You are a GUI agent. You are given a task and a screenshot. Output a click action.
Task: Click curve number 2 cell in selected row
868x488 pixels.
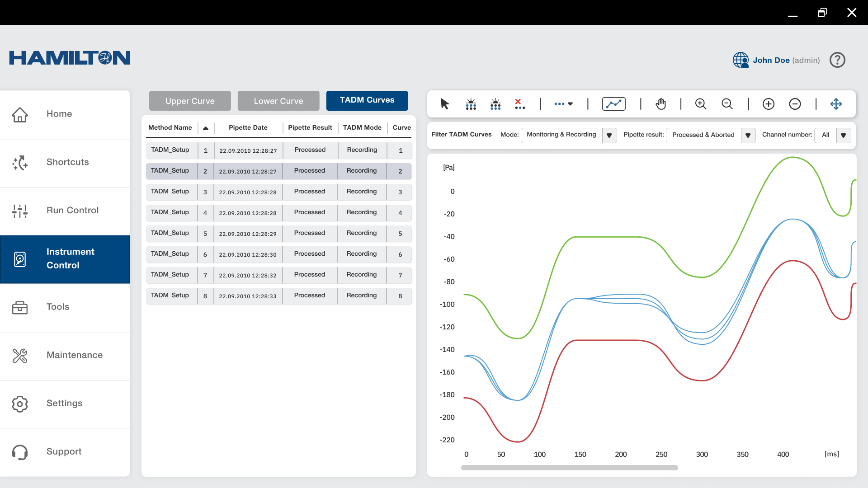(x=400, y=171)
